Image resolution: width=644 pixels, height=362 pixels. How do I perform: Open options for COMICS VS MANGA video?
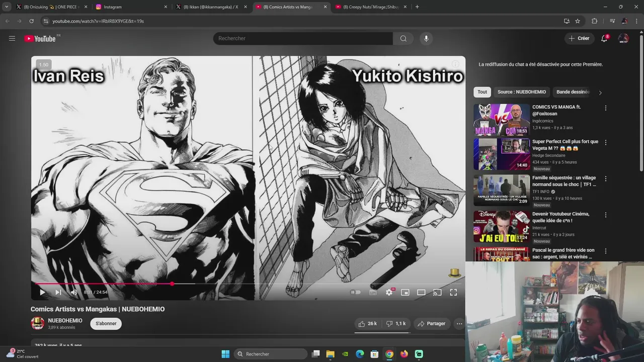606,108
